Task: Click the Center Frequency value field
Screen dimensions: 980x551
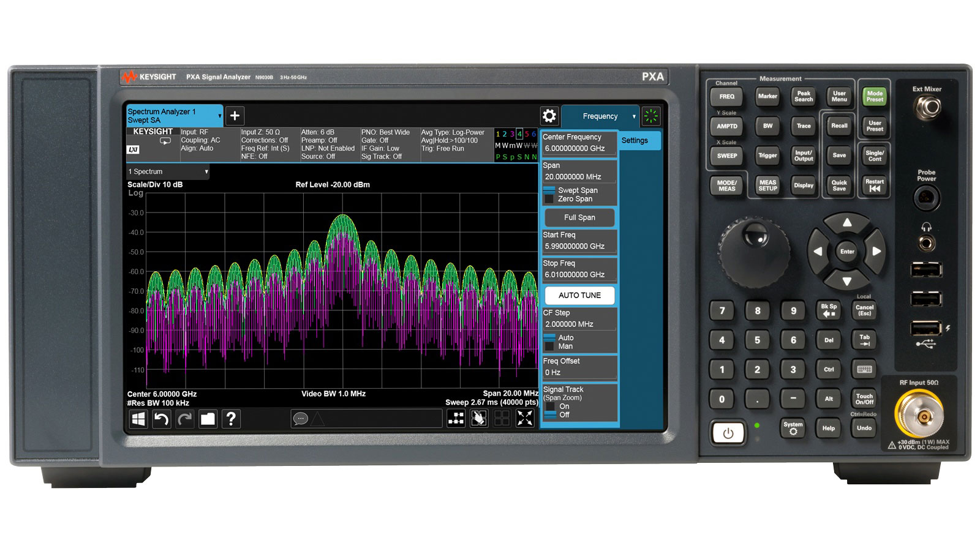Action: point(579,148)
